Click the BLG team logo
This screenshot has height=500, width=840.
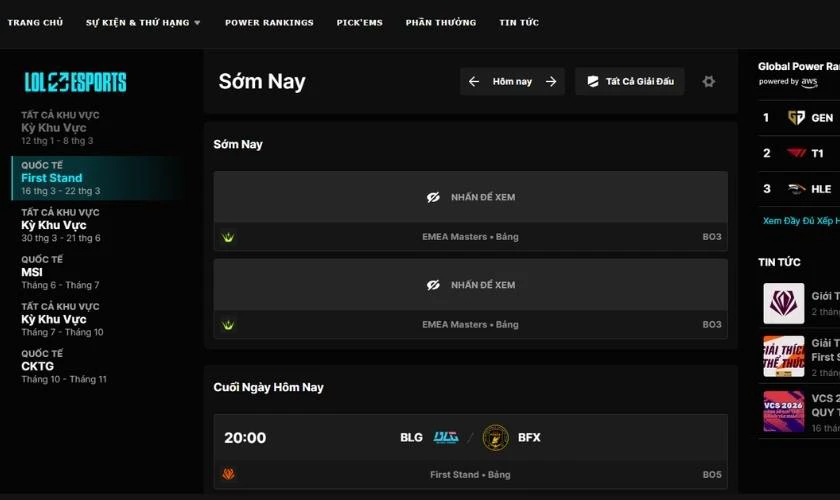pyautogui.click(x=445, y=437)
